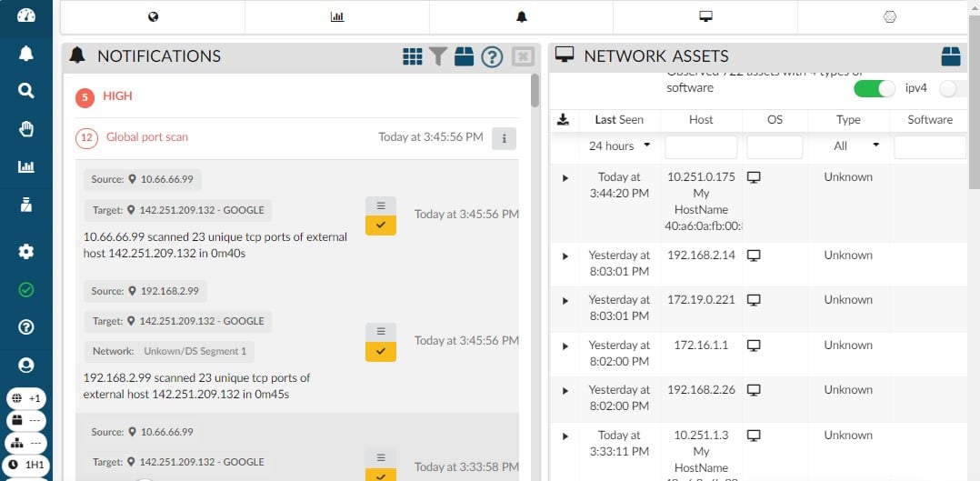The height and width of the screenshot is (481, 980).
Task: Expand the 10.251.1.3 asset row
Action: click(x=565, y=436)
